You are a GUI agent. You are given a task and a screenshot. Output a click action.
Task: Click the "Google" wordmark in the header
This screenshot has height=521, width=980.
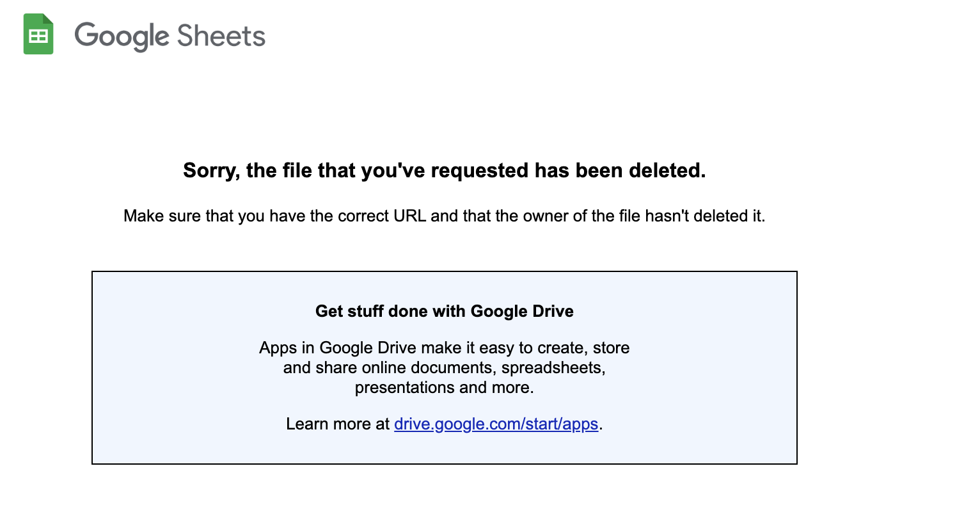pos(121,36)
